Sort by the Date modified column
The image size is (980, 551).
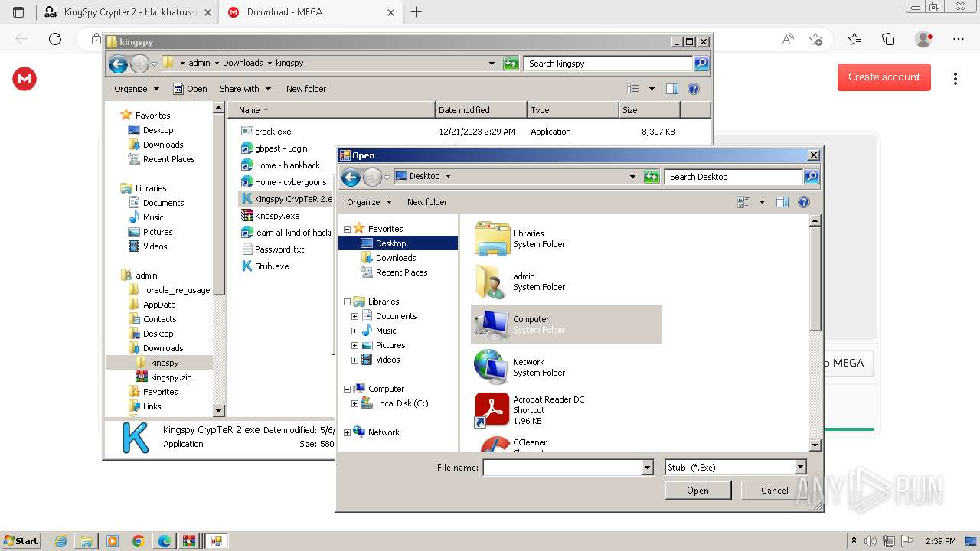pyautogui.click(x=481, y=110)
